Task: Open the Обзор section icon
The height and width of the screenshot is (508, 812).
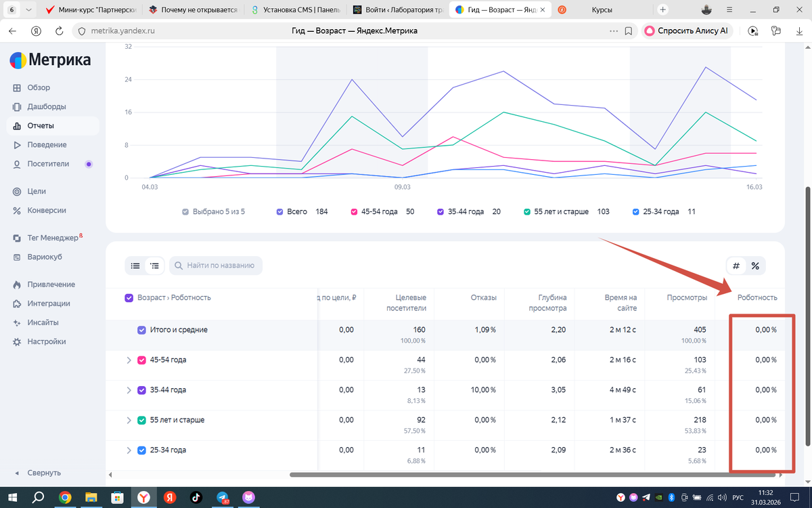Action: coord(17,87)
